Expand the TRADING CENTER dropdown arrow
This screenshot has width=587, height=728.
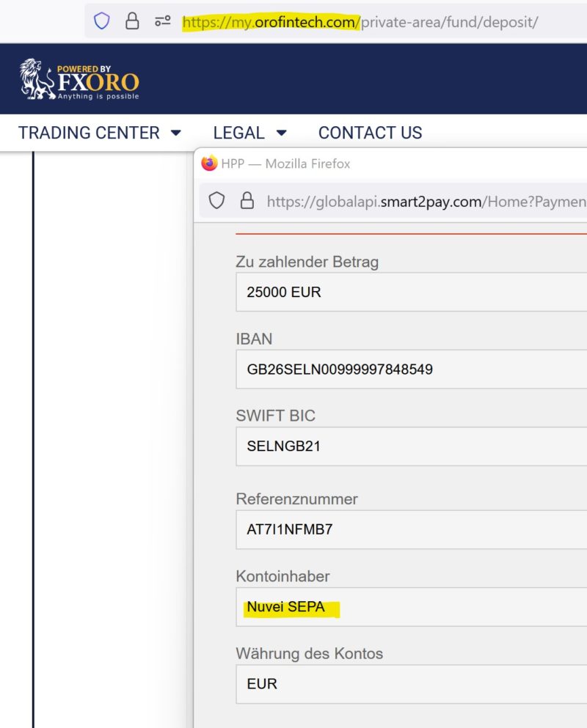(176, 133)
